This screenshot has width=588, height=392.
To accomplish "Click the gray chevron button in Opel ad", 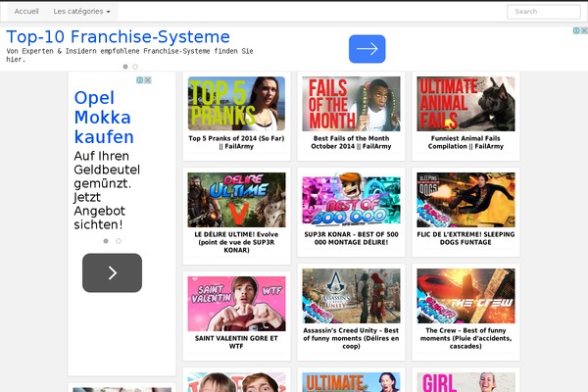I will point(112,272).
